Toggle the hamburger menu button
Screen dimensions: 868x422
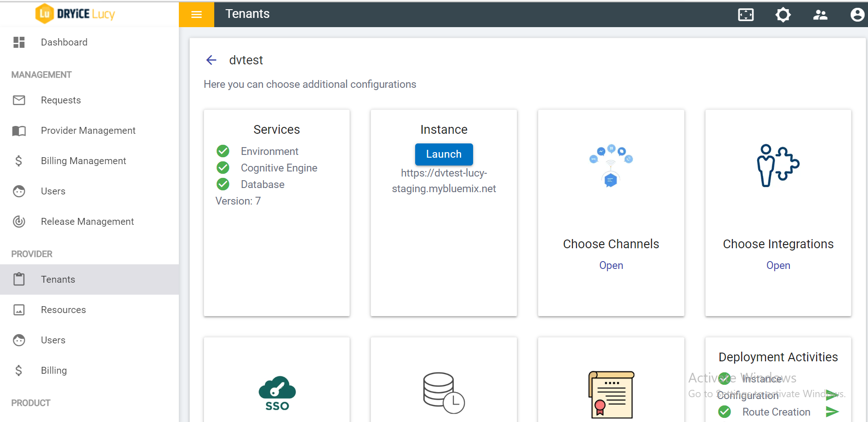pyautogui.click(x=196, y=14)
